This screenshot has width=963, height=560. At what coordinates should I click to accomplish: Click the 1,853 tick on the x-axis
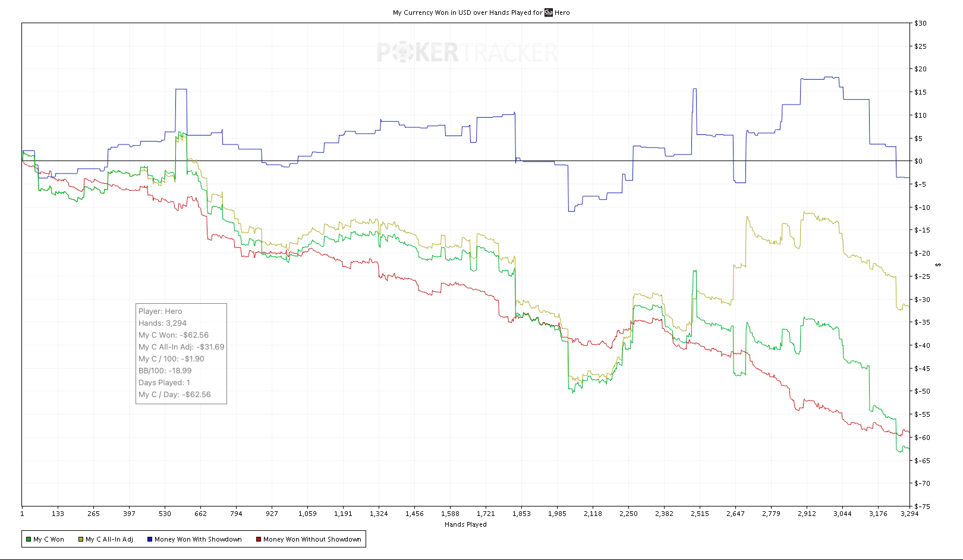(x=521, y=514)
